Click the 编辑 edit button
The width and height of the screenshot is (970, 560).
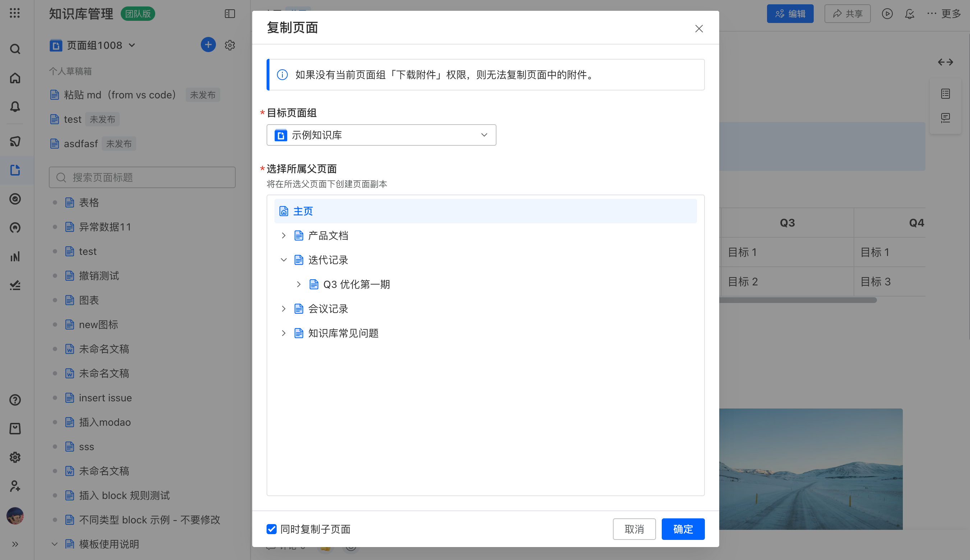(x=790, y=14)
